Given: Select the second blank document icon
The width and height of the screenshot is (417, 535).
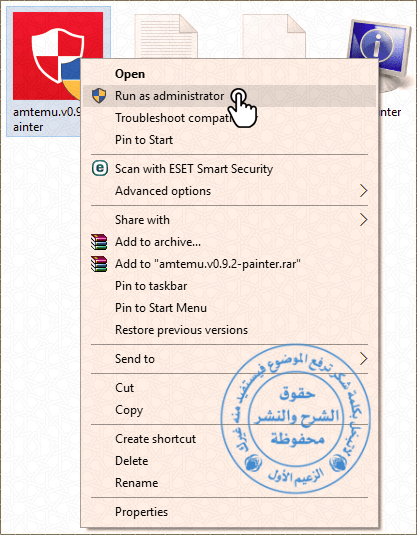Looking at the screenshot, I should coord(274,36).
